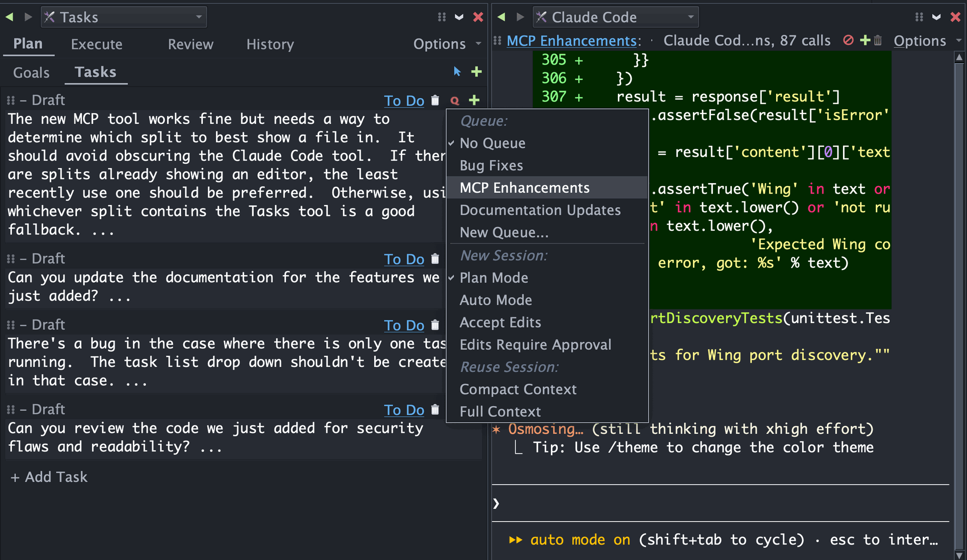Collapse the security review Draft task
This screenshot has width=967, height=560.
(23, 409)
